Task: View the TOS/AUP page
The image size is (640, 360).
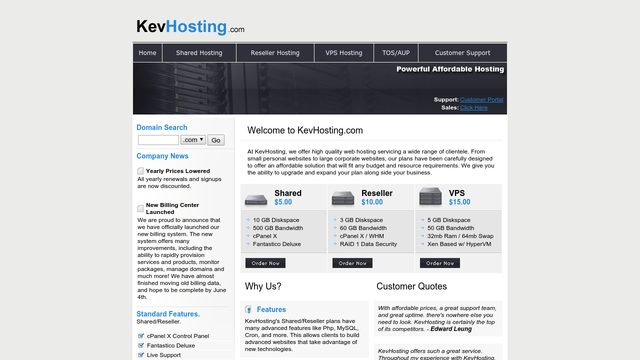Action: pos(396,53)
